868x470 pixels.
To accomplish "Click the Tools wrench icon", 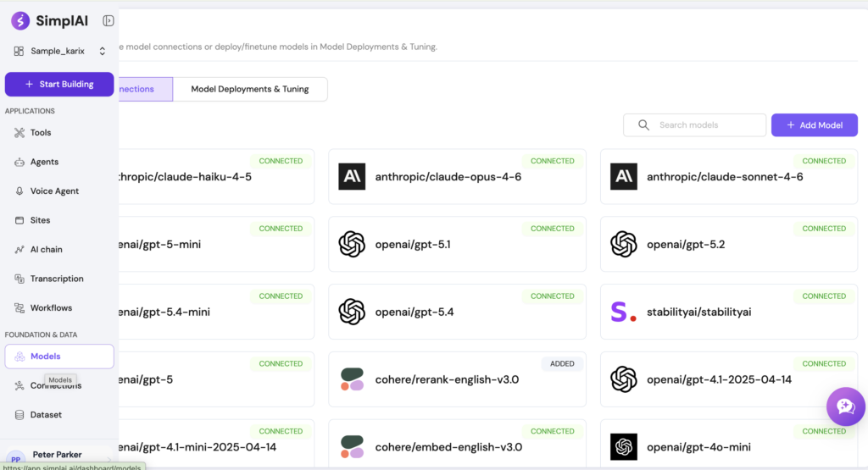I will (x=19, y=133).
